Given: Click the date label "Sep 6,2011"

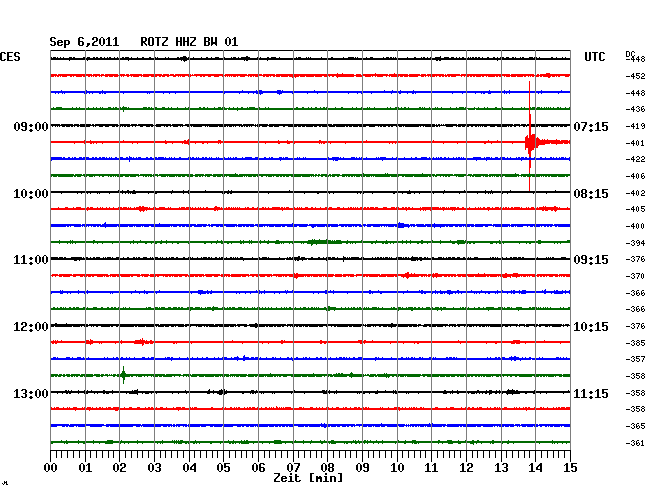Looking at the screenshot, I should tap(84, 42).
